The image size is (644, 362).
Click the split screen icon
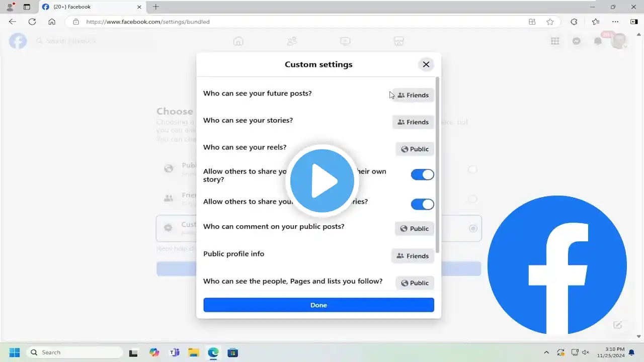coord(532,22)
